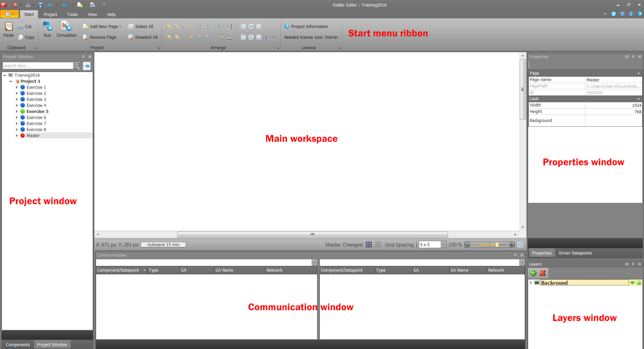Click the zoom out minus icon
This screenshot has height=349, width=644.
pyautogui.click(x=467, y=245)
